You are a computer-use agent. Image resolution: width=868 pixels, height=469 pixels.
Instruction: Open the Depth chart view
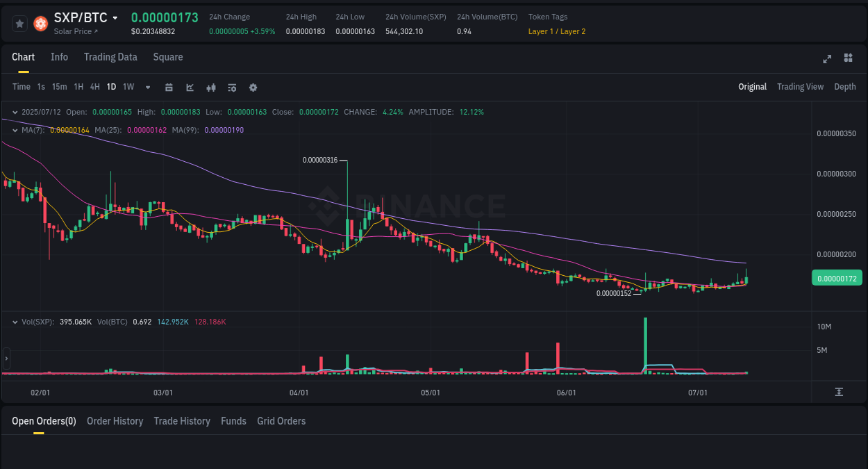(845, 87)
